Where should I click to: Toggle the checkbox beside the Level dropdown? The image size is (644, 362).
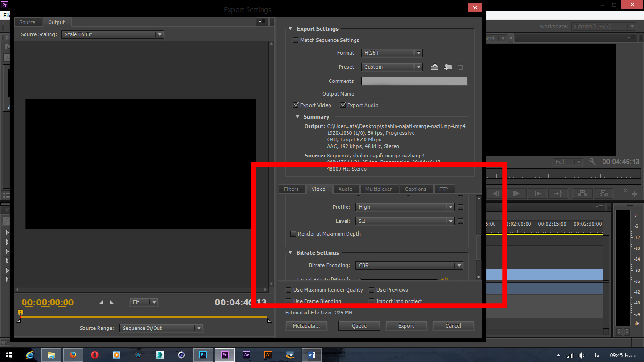461,221
